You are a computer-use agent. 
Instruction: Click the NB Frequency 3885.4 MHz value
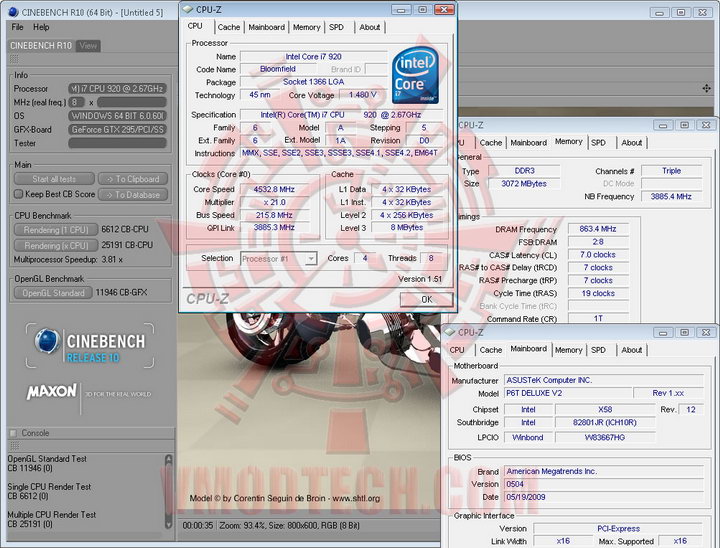point(671,197)
